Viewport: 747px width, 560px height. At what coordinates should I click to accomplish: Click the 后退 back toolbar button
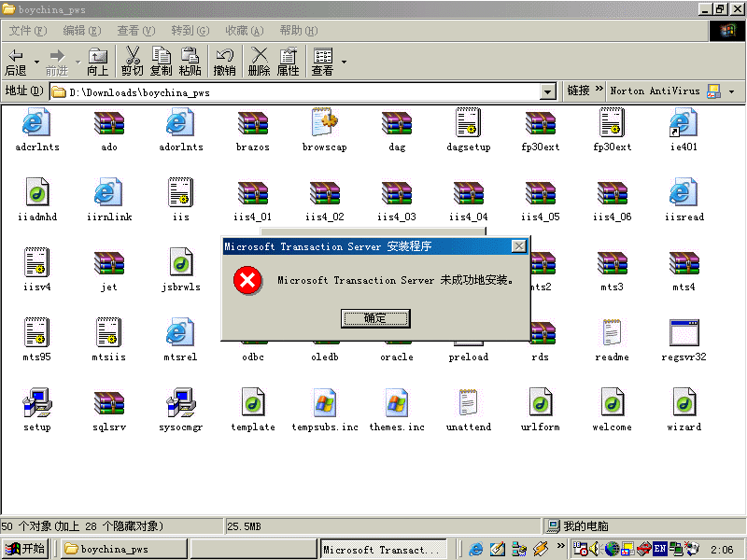coord(16,62)
